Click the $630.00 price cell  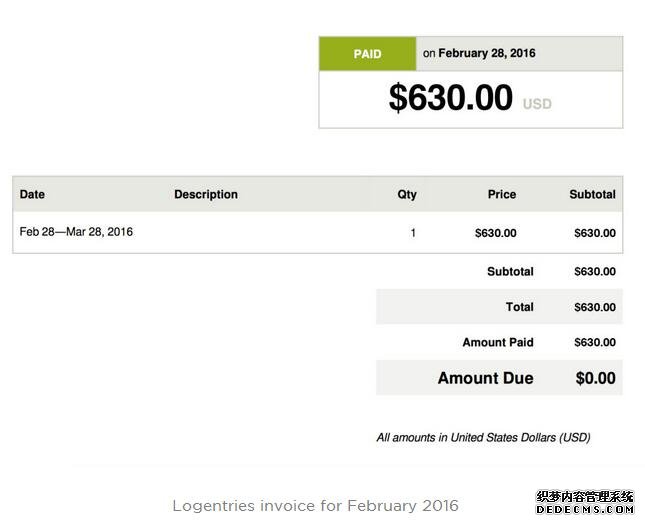(x=496, y=233)
